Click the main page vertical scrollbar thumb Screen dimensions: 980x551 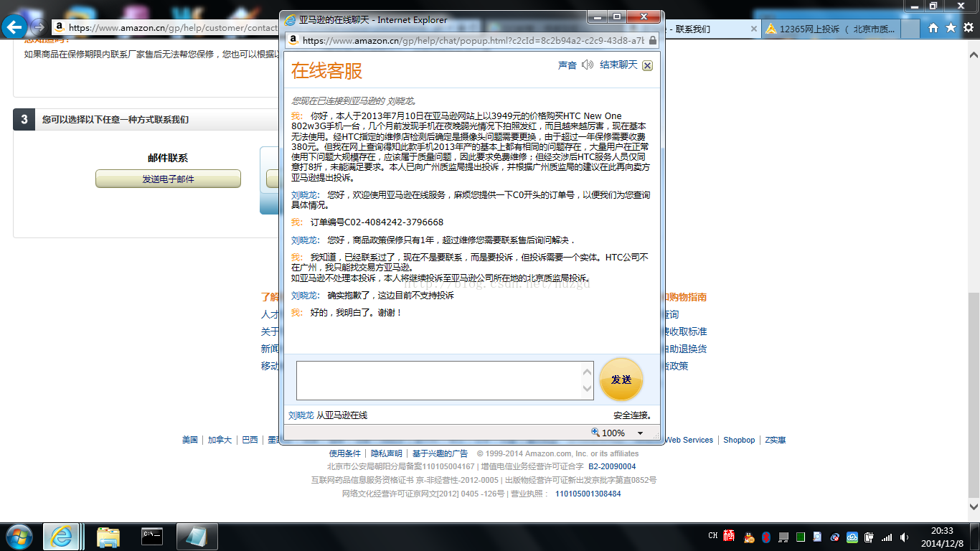[x=974, y=395]
